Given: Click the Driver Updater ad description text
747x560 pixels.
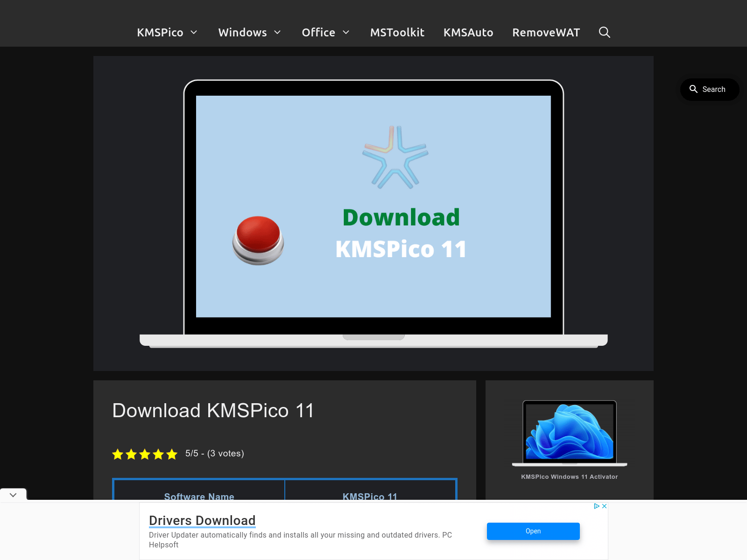Looking at the screenshot, I should tap(300, 540).
